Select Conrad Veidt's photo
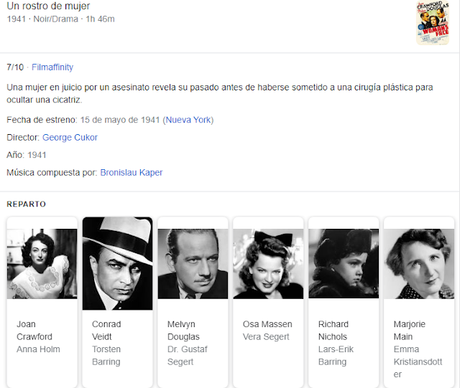The width and height of the screenshot is (460, 388). pos(118,263)
